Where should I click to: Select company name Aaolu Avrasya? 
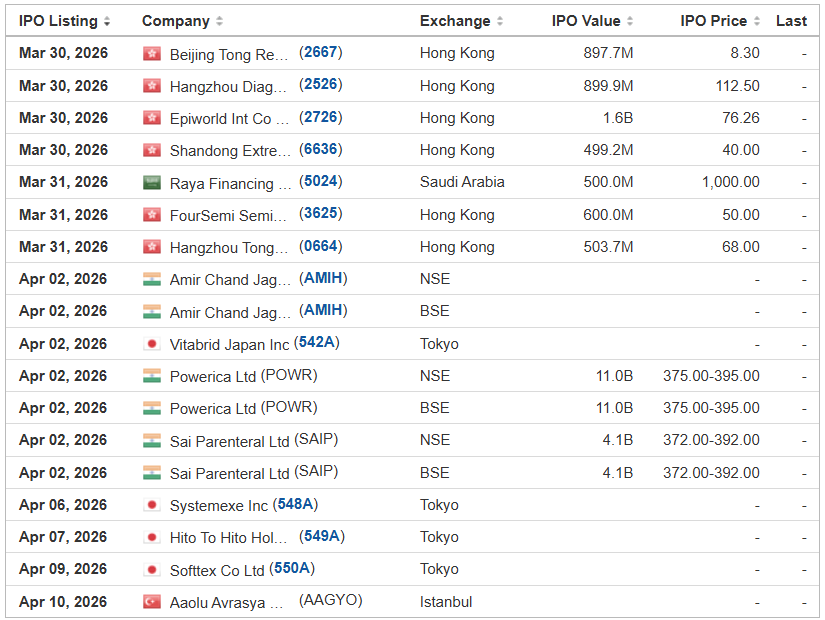(x=226, y=603)
